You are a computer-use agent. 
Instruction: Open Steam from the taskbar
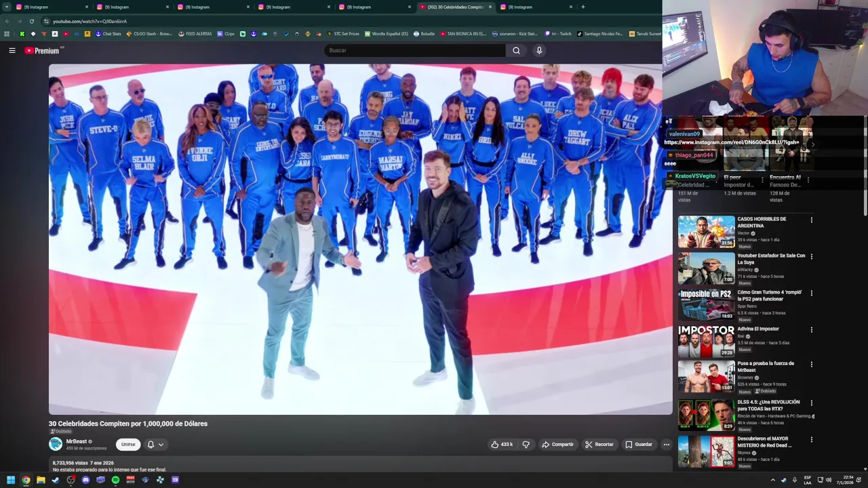pos(56,480)
